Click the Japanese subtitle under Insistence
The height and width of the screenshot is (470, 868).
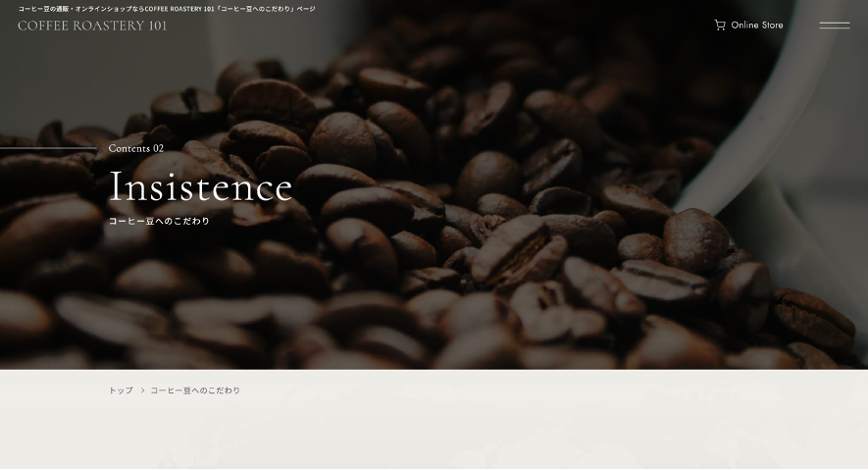[159, 221]
